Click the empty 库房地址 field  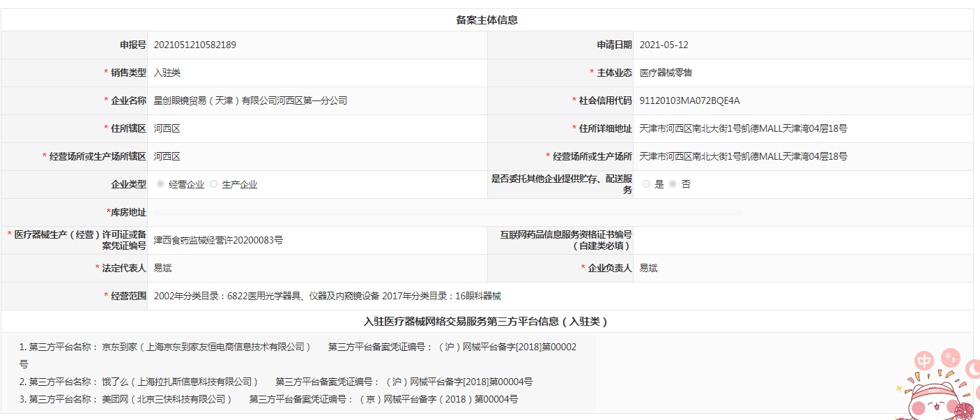coord(446,212)
